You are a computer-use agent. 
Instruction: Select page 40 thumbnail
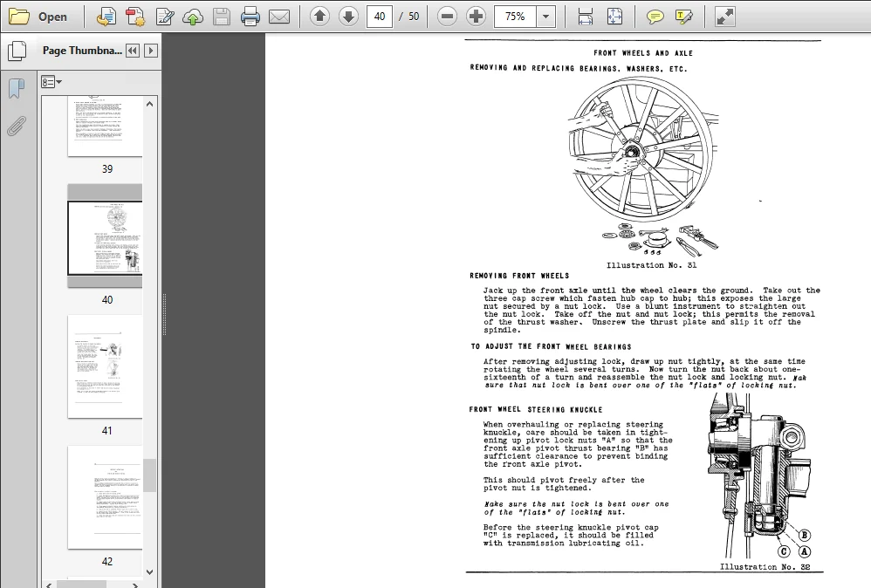point(105,237)
